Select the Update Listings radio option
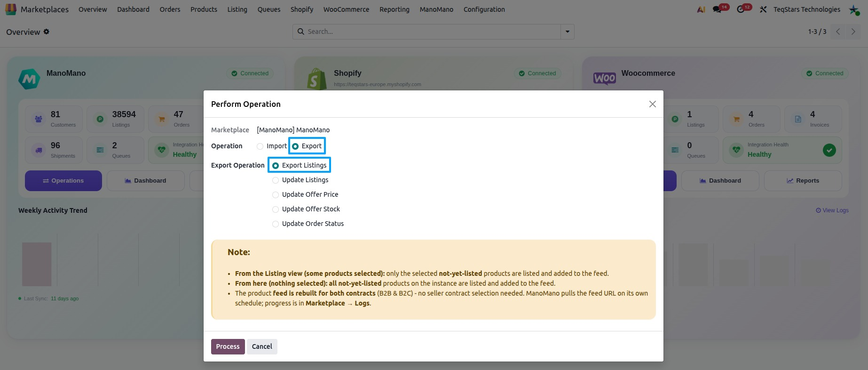The image size is (868, 370). [276, 180]
